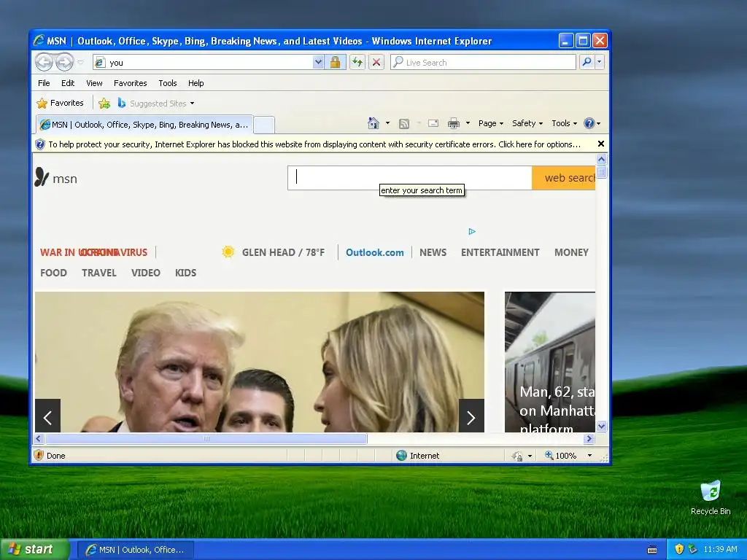Click the Home icon in command bar
The image size is (747, 560).
tap(373, 123)
